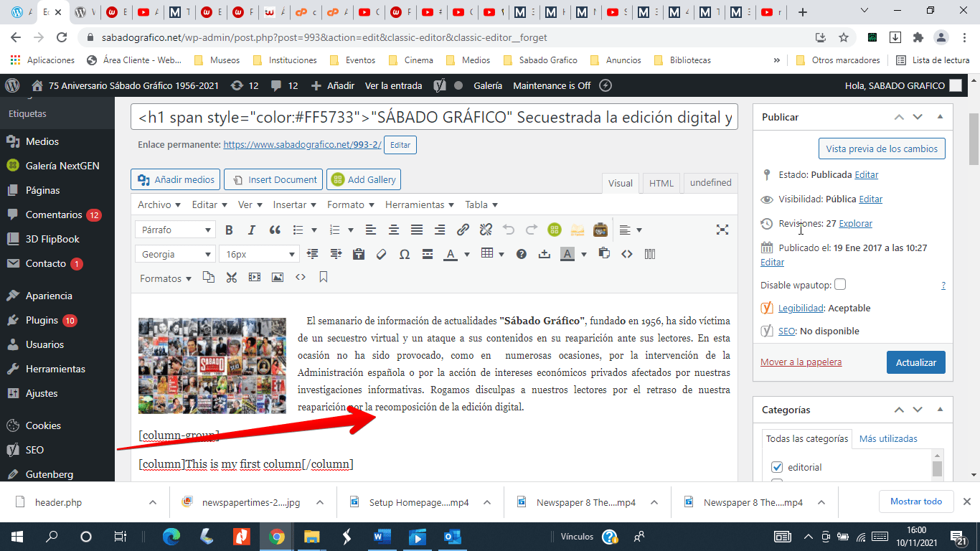Open the Tabla menu
The image size is (980, 551).
[x=481, y=205]
